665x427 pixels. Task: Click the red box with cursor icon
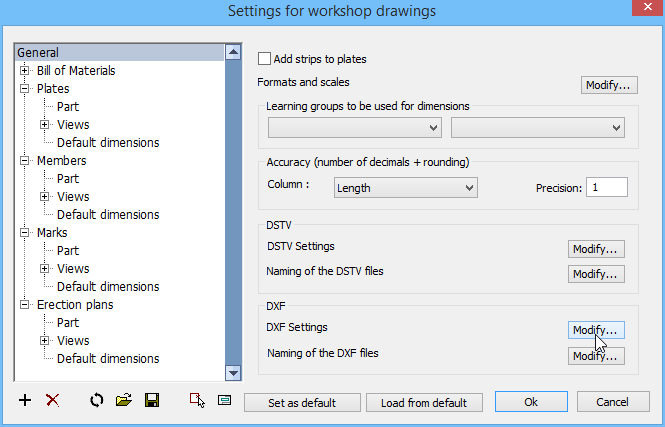tap(197, 400)
